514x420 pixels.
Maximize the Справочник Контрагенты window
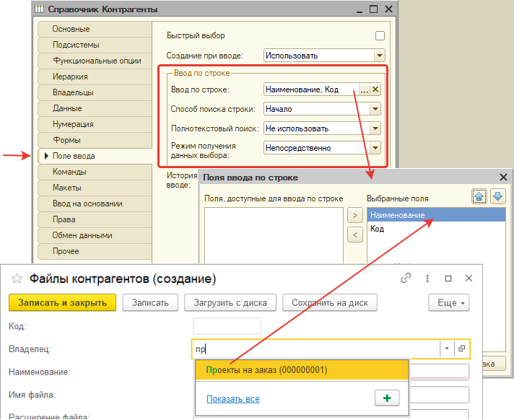373,9
